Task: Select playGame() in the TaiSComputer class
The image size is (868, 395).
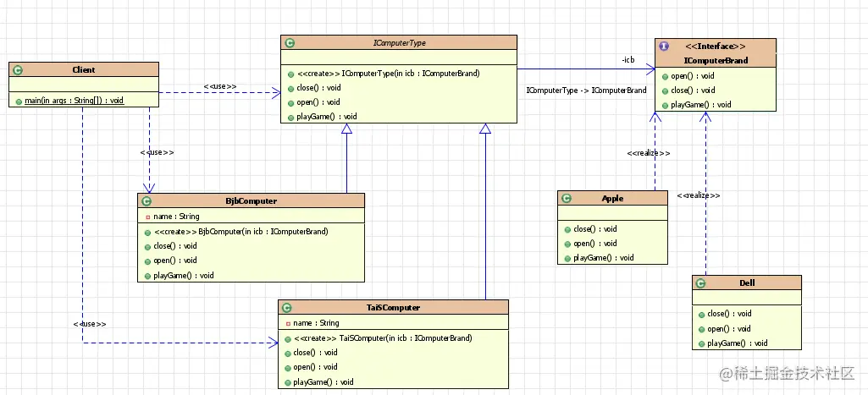Action: 323,382
